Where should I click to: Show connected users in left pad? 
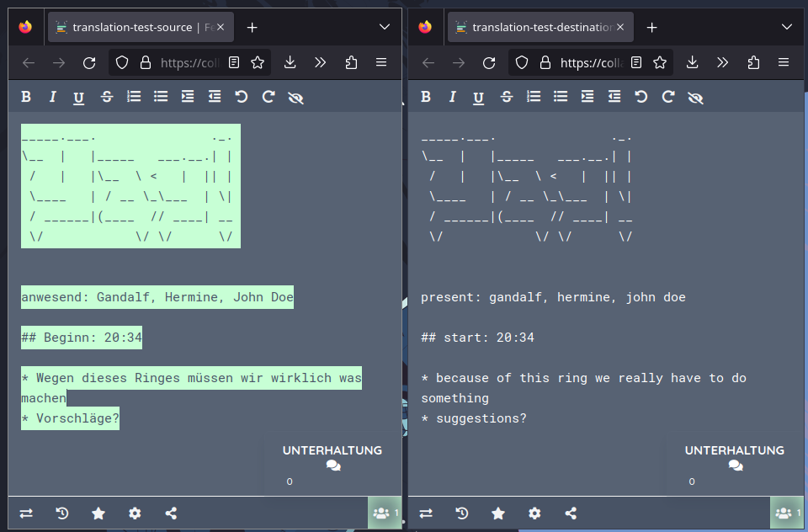point(384,512)
